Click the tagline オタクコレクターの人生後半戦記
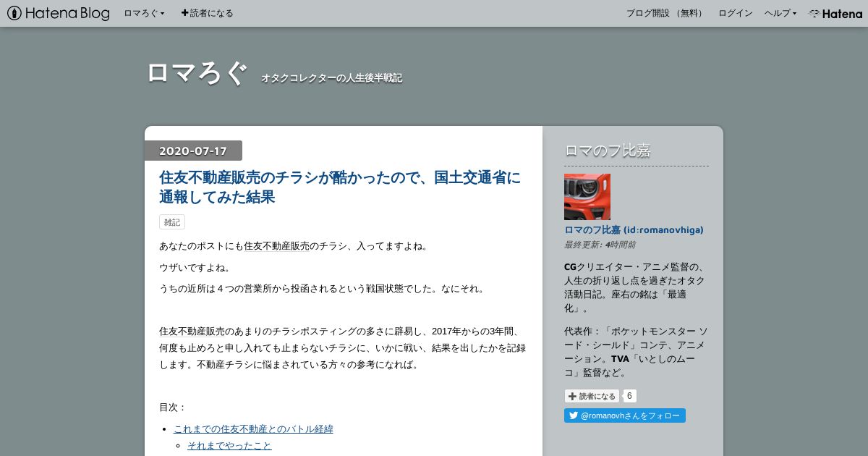Image resolution: width=868 pixels, height=456 pixels. point(331,77)
